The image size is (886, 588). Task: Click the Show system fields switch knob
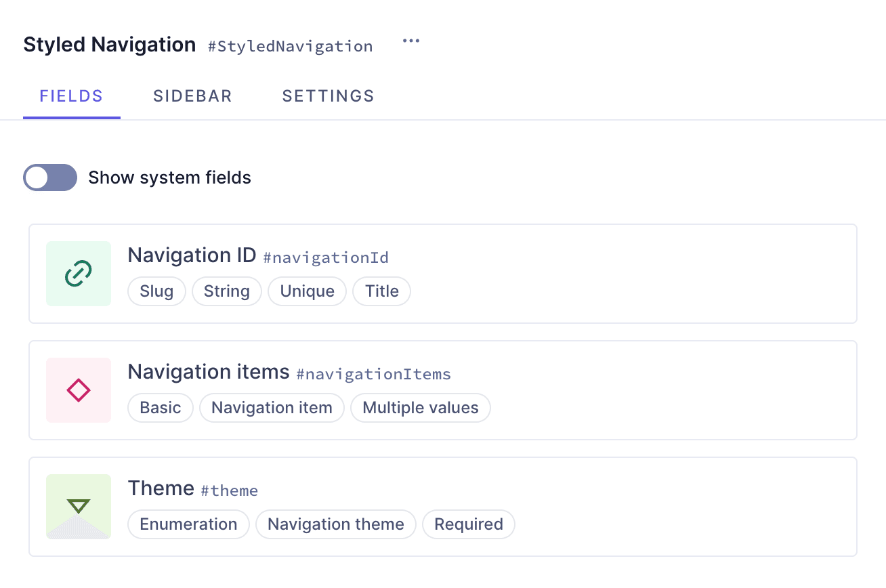coord(38,177)
